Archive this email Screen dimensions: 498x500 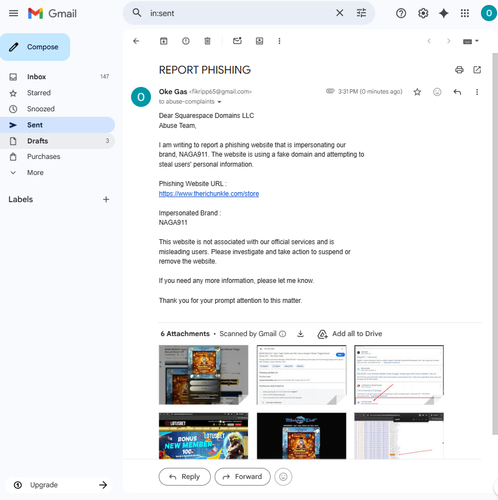coord(163,41)
